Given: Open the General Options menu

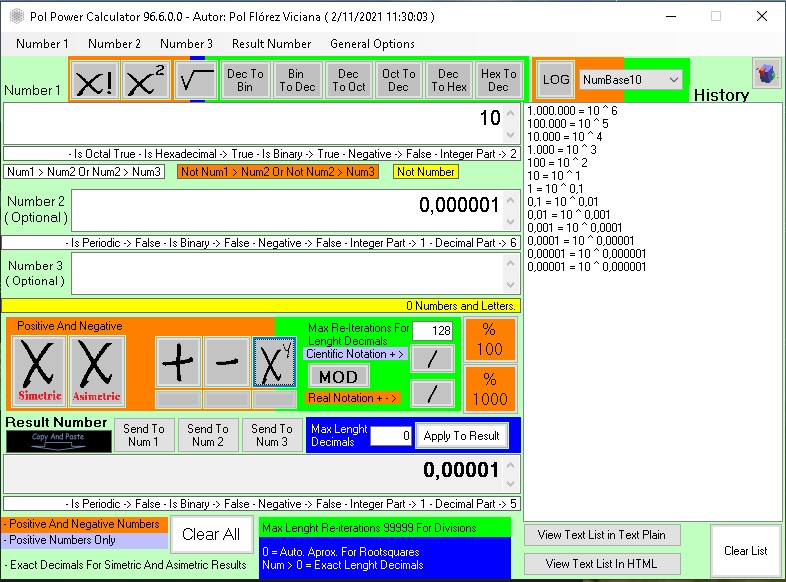Looking at the screenshot, I should pos(372,44).
